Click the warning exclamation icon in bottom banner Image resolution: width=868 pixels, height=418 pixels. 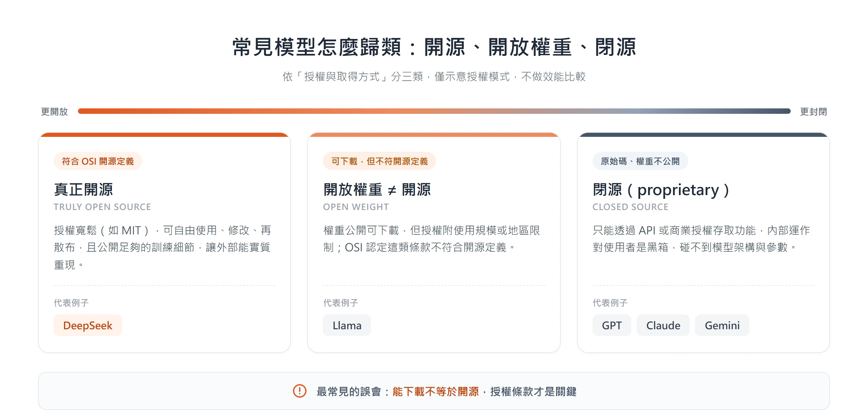coord(299,391)
